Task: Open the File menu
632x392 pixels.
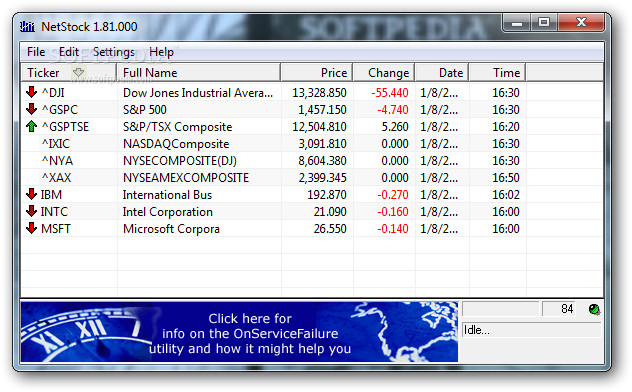Action: click(36, 52)
